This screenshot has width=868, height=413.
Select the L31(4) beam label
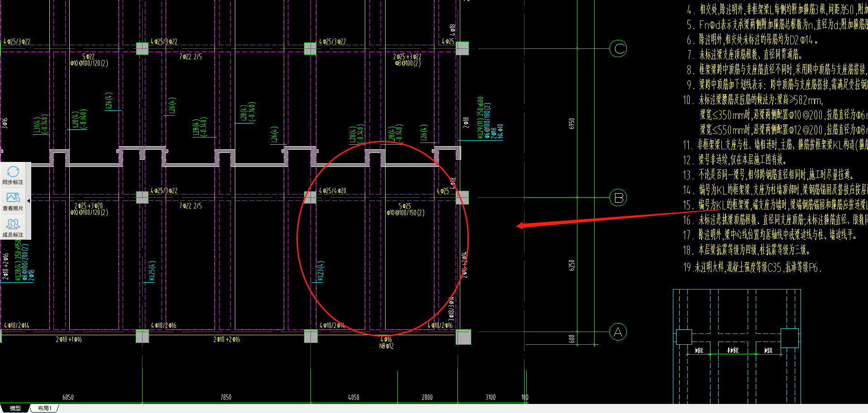click(x=36, y=124)
